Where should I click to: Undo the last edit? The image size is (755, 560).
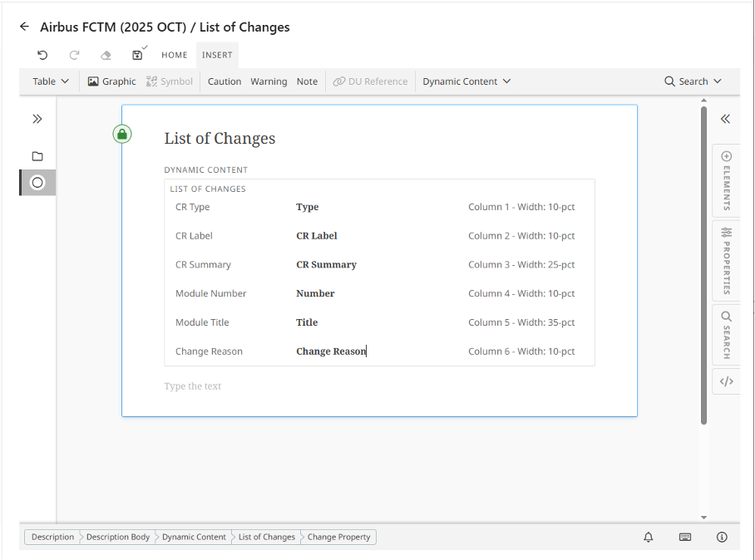pos(42,55)
